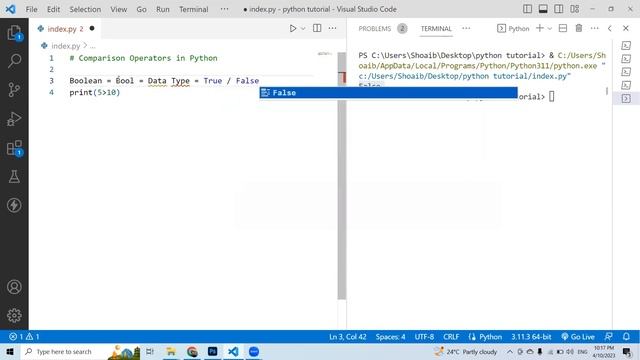Toggle the bottom panel layout icon
Viewport: 640px width, 360px height.
point(543,9)
